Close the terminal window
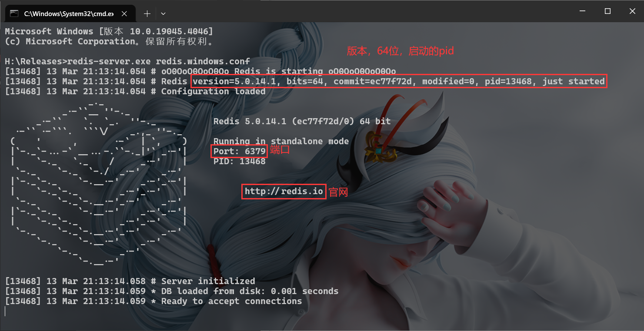The height and width of the screenshot is (331, 644). click(x=632, y=11)
